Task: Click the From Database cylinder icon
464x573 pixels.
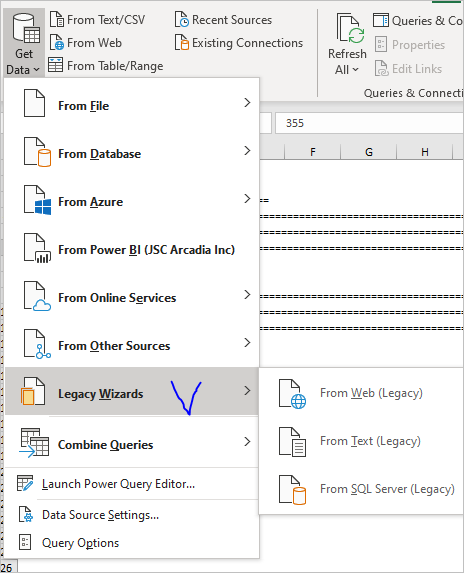Action: (37, 151)
